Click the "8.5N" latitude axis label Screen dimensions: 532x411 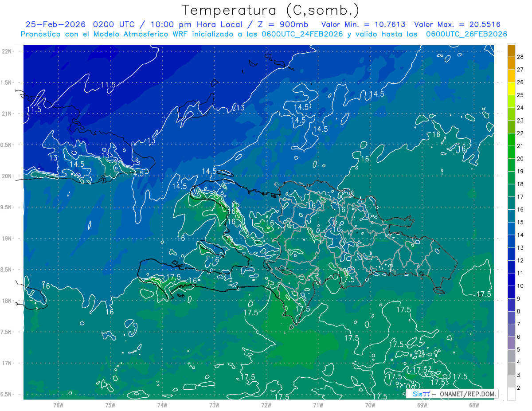coord(7,270)
